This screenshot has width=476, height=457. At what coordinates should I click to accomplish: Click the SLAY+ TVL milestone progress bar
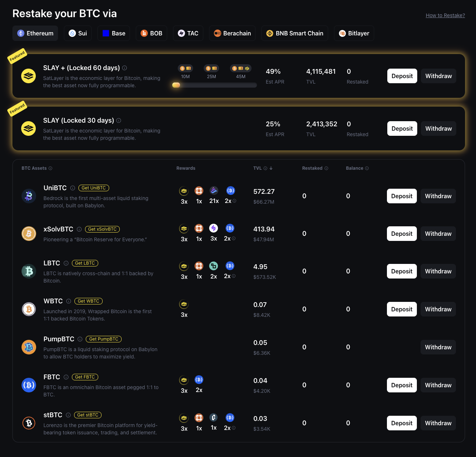pyautogui.click(x=215, y=85)
